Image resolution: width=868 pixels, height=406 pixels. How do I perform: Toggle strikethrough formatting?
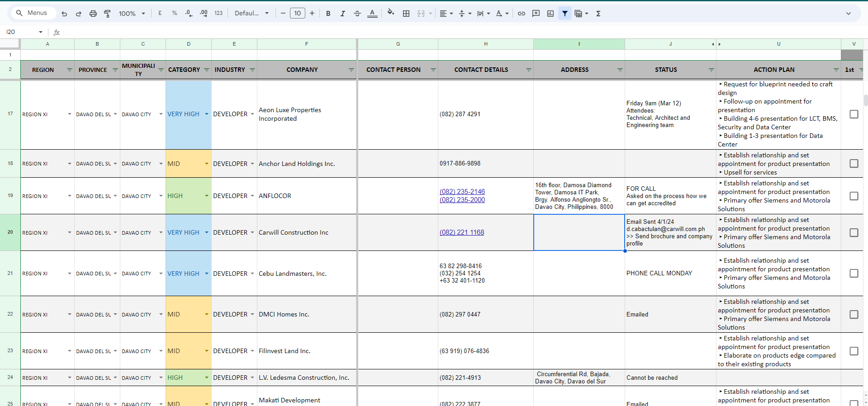pos(357,14)
